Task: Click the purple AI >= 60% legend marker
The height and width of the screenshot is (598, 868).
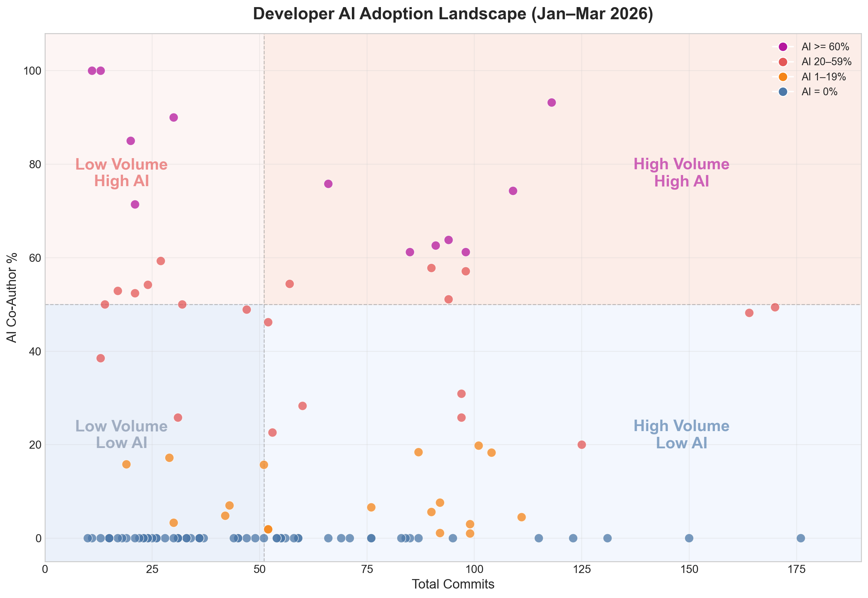Action: click(782, 47)
